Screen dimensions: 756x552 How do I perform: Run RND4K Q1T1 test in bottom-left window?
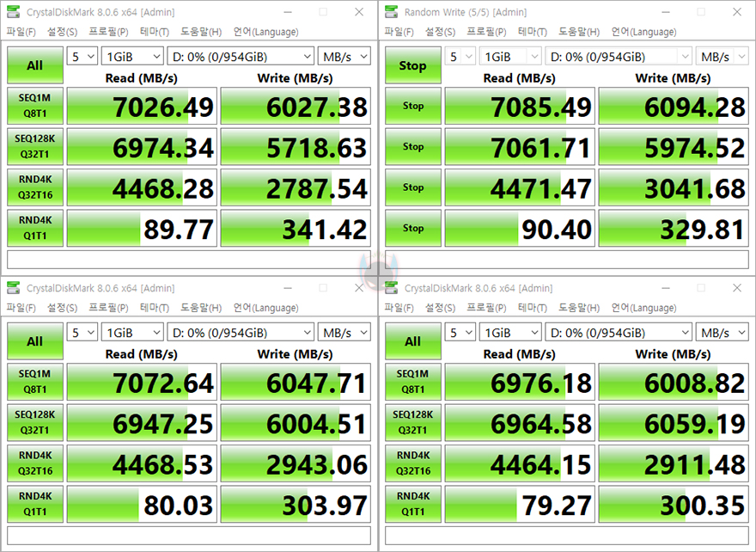pos(34,504)
